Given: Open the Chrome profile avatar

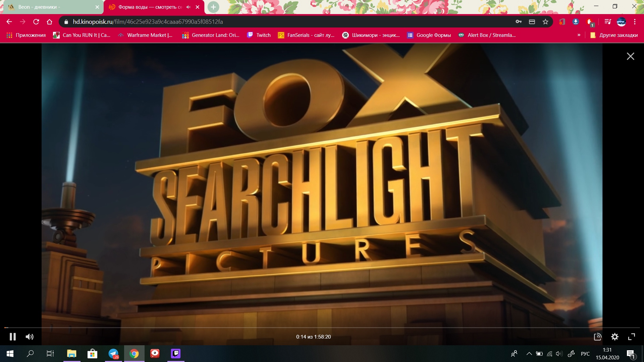Looking at the screenshot, I should pyautogui.click(x=621, y=22).
